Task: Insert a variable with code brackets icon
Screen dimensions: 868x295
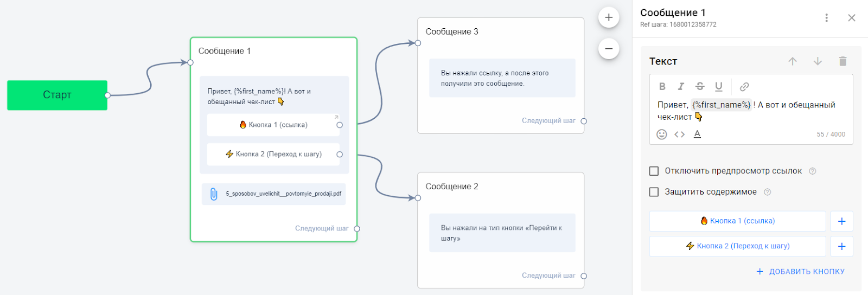Action: [x=680, y=134]
